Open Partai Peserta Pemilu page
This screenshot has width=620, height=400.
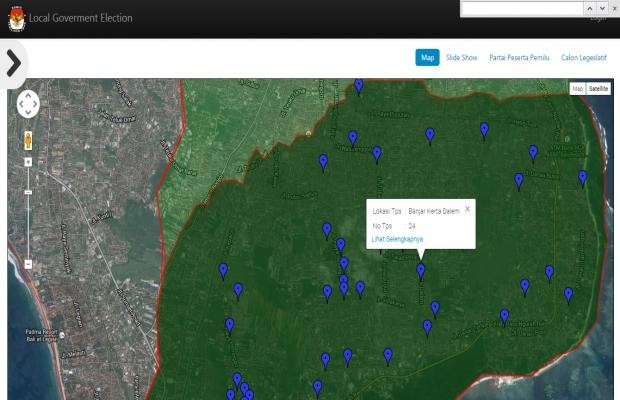(x=519, y=58)
